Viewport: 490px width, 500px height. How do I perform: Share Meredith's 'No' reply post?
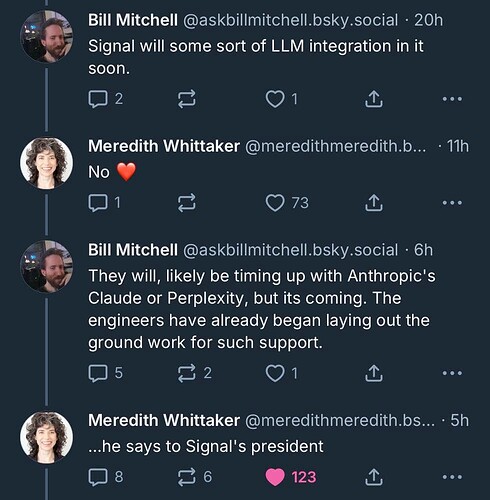pyautogui.click(x=374, y=203)
